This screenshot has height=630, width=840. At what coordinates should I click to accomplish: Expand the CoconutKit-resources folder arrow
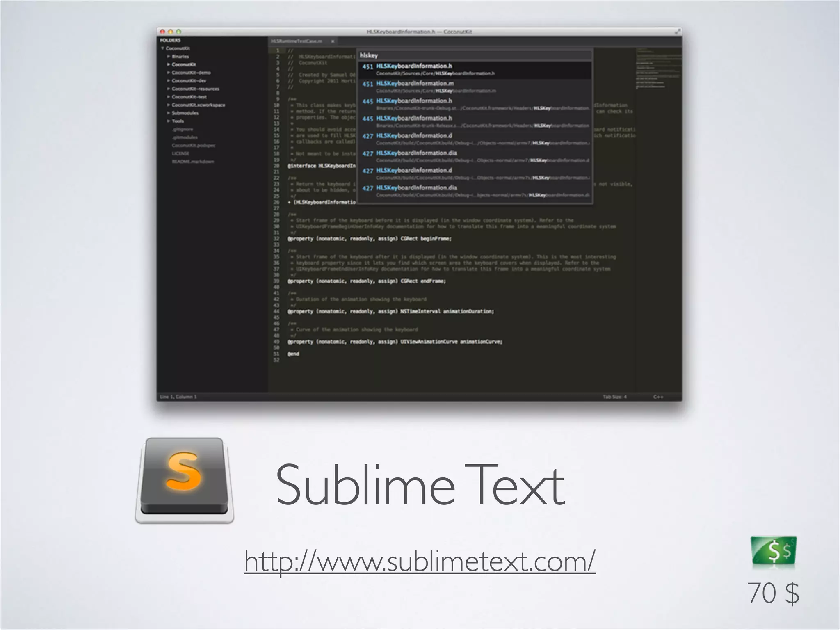169,89
